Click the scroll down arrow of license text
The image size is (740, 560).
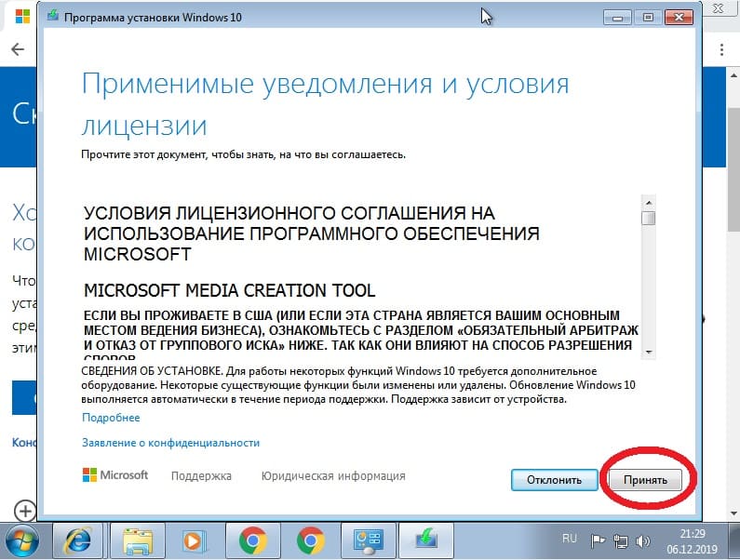pos(648,350)
